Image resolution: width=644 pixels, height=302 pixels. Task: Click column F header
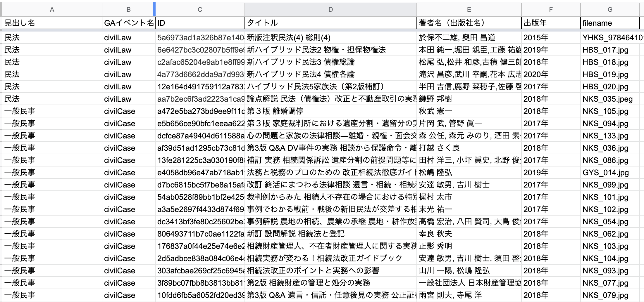(x=551, y=10)
